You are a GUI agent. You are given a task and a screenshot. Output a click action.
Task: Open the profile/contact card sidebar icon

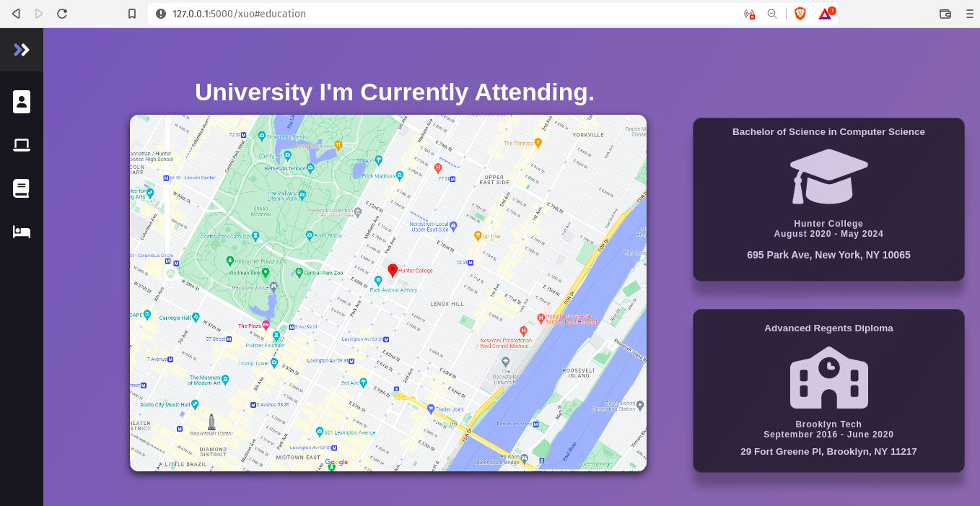coord(22,102)
